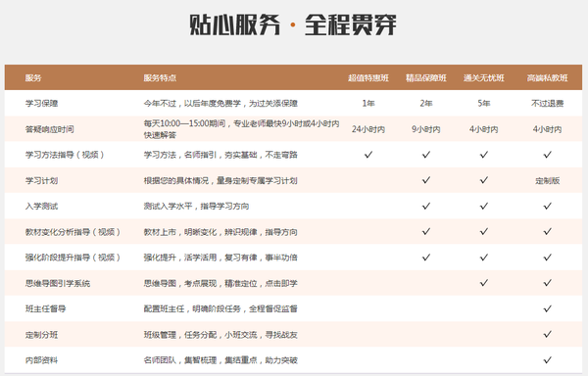588x376 pixels.
Task: Click the checkmark in 定制分班 row
Action: [548, 334]
